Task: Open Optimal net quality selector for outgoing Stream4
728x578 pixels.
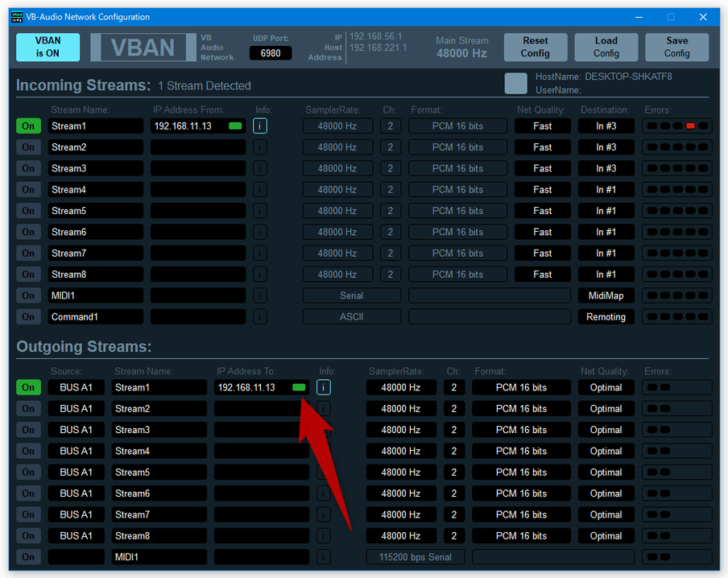Action: pos(606,451)
